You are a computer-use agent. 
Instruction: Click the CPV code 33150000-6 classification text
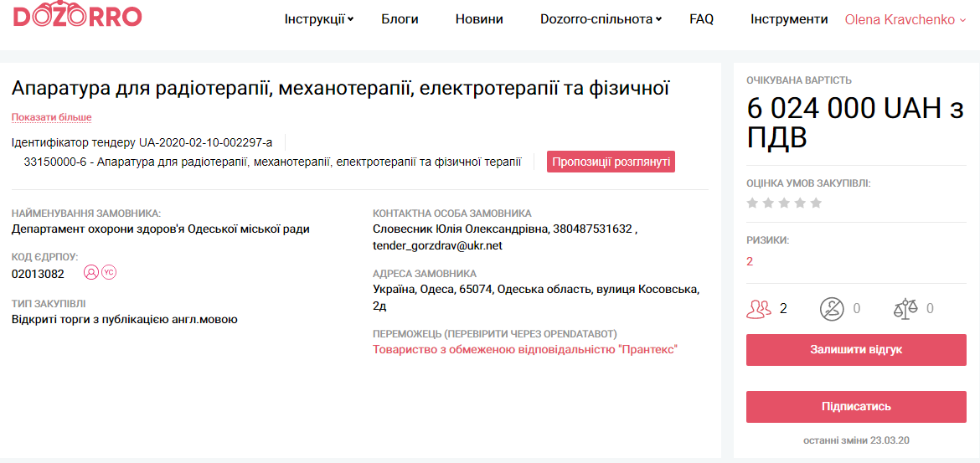[x=272, y=162]
